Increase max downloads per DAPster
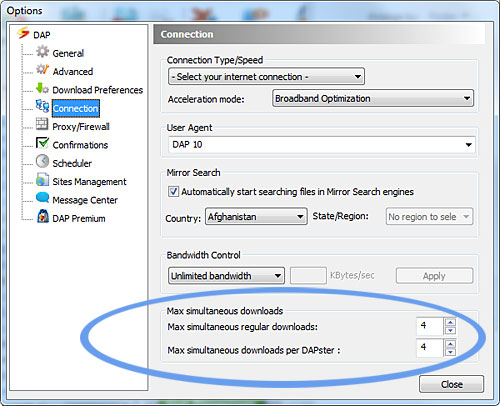The width and height of the screenshot is (500, 406). click(x=450, y=344)
